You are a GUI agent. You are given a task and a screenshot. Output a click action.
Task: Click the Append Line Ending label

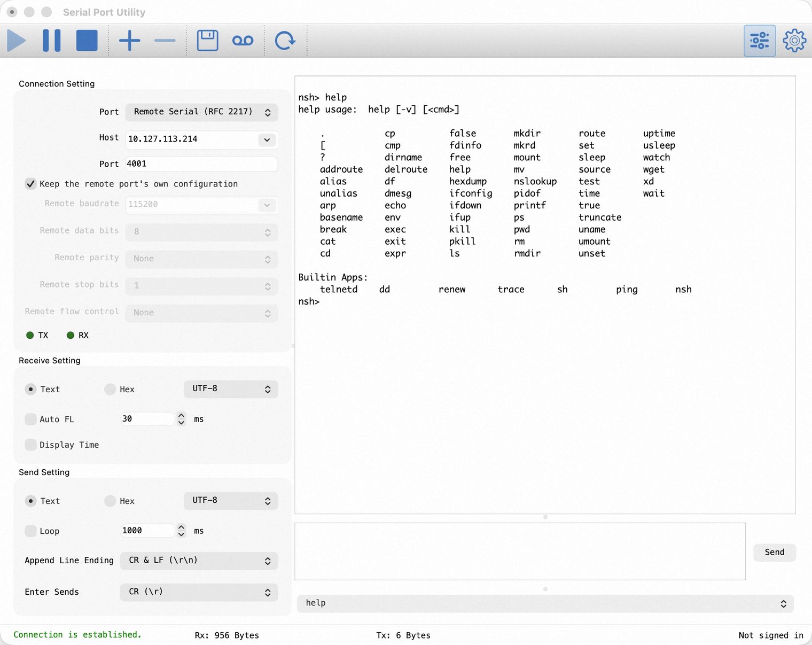(69, 561)
